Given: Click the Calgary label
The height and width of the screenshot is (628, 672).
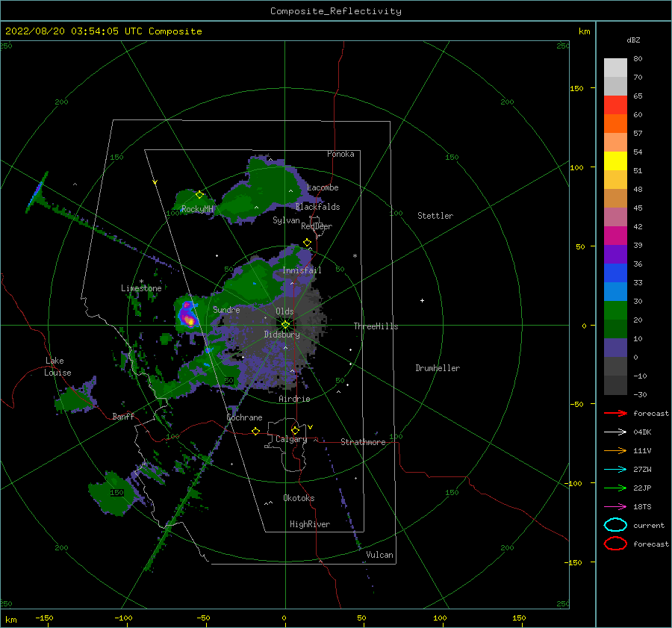Looking at the screenshot, I should coord(291,439).
